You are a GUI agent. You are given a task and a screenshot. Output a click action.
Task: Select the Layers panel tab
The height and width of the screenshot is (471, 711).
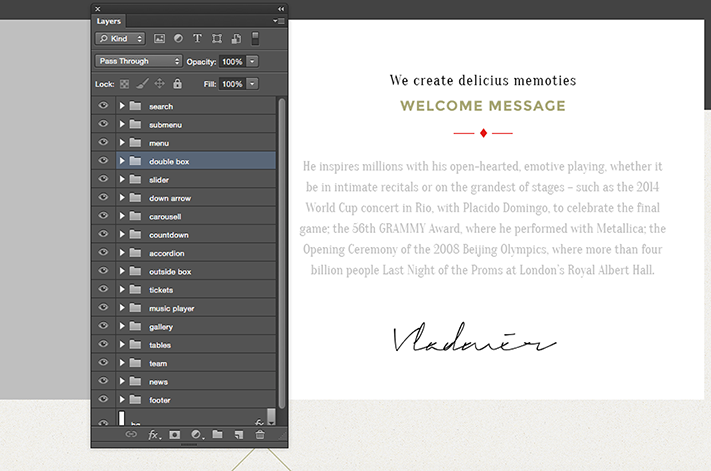click(x=109, y=21)
